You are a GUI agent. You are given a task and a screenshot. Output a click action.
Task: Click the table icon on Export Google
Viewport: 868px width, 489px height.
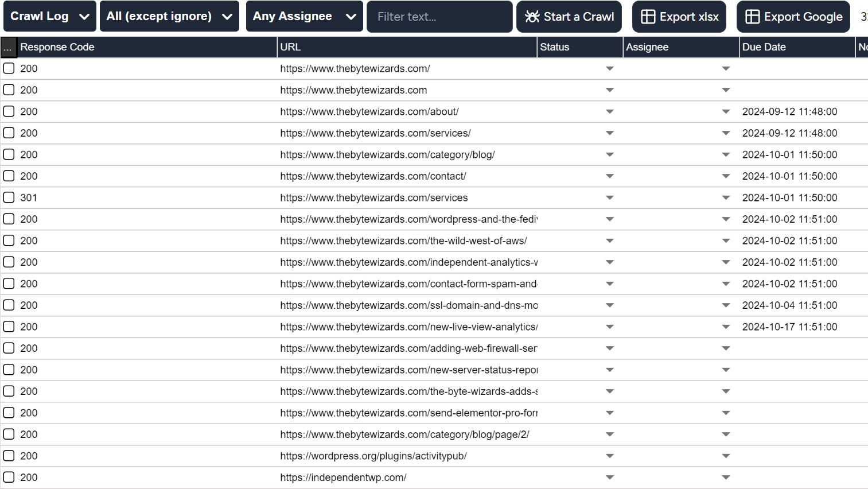pyautogui.click(x=752, y=17)
